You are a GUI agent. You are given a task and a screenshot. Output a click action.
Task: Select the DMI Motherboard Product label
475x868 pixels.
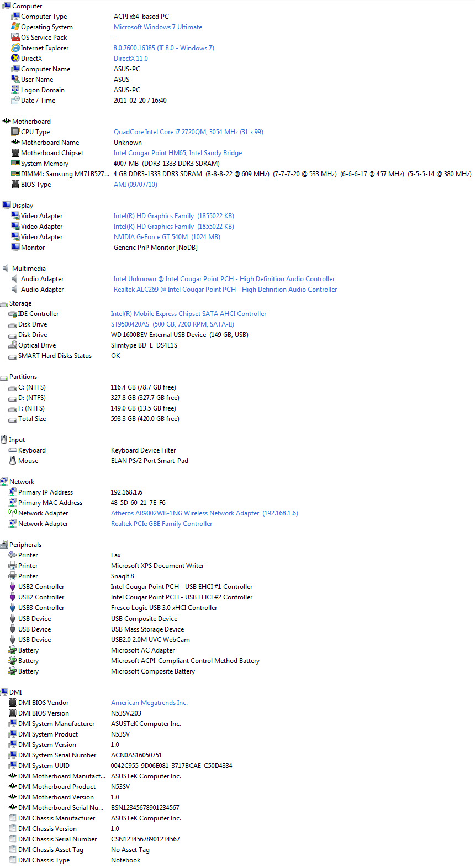coord(57,786)
